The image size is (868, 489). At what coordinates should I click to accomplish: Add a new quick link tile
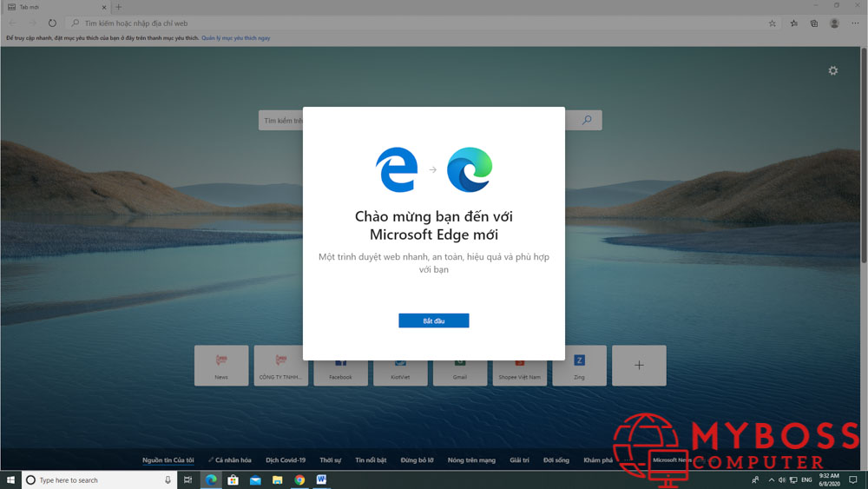pyautogui.click(x=639, y=365)
